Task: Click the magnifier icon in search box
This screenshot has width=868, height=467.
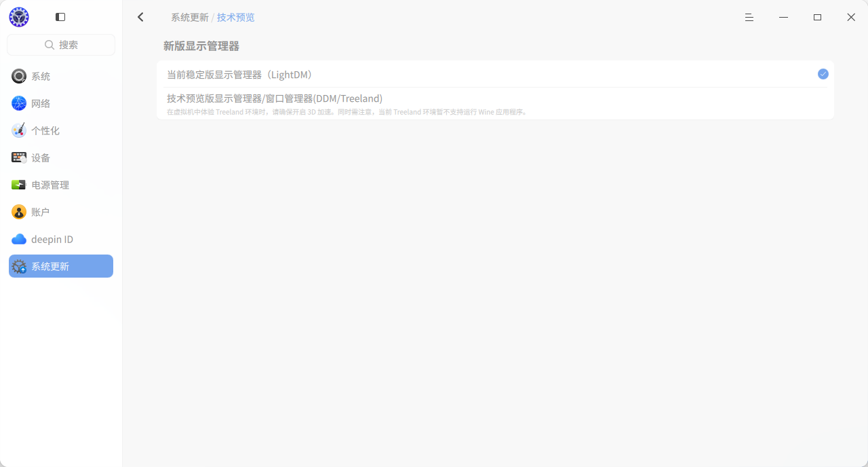Action: [x=50, y=45]
